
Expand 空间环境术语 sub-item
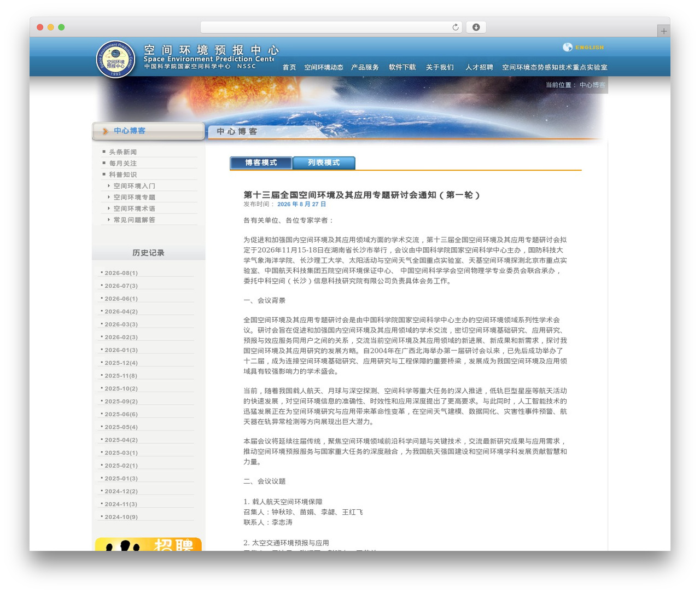134,208
